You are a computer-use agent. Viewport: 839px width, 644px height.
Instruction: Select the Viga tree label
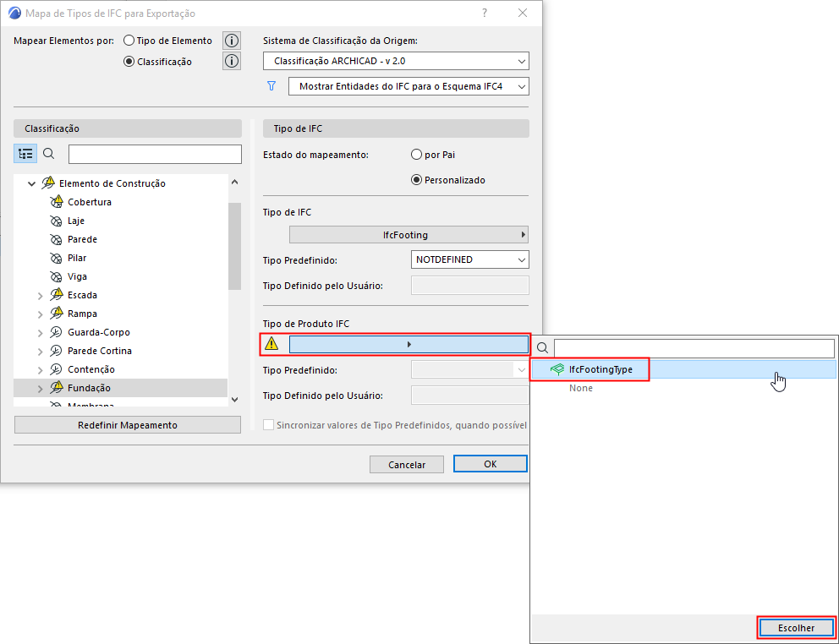(x=77, y=276)
